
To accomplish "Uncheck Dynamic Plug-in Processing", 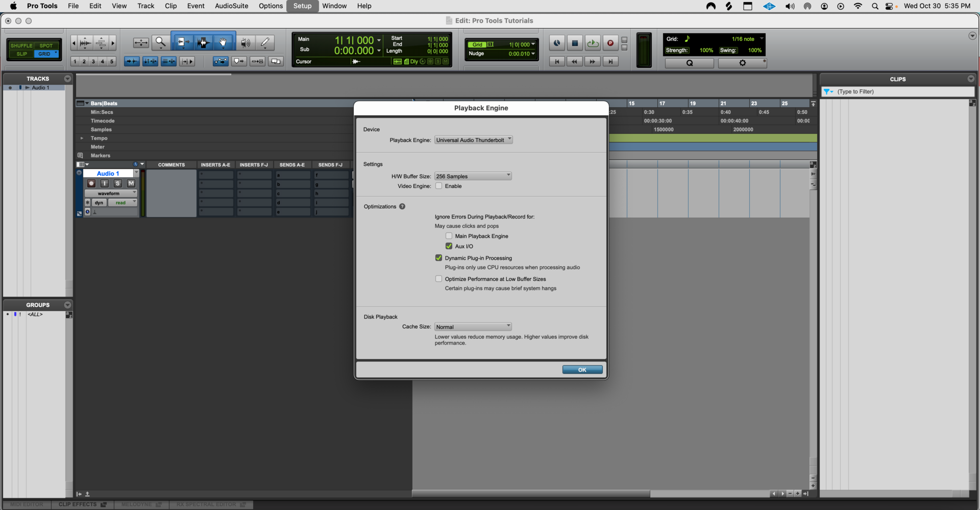I will 438,258.
